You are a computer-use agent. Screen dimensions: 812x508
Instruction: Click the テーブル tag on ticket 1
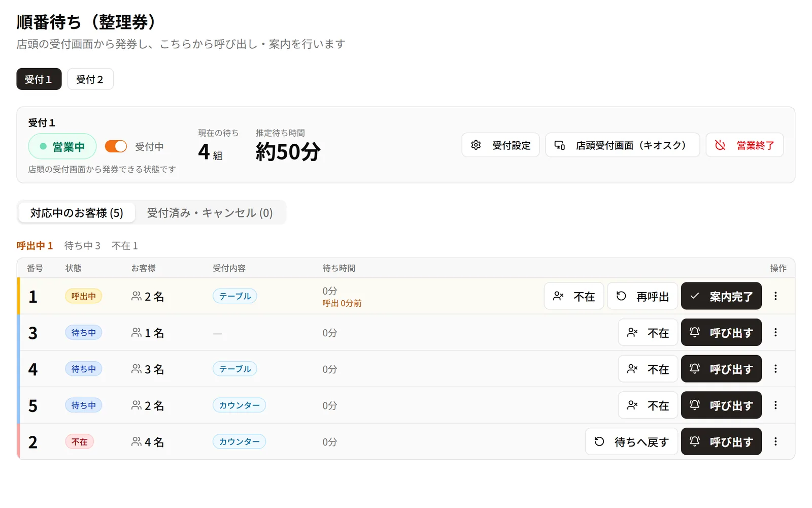[235, 296]
